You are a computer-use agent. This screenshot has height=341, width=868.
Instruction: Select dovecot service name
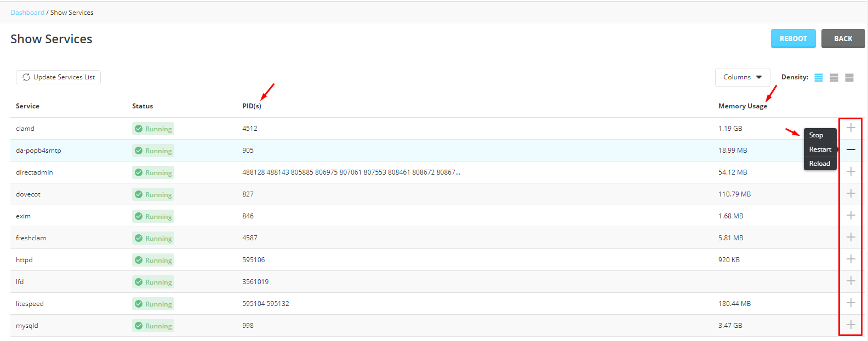(x=28, y=194)
